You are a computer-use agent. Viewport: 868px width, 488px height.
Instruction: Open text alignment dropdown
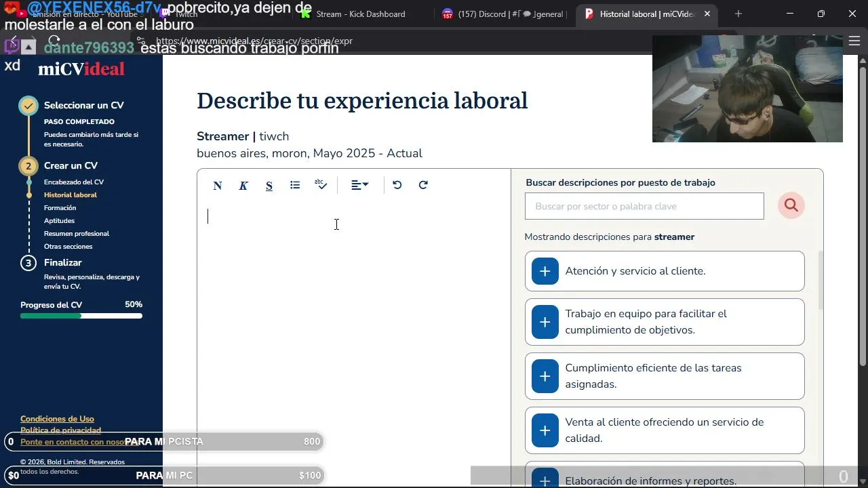pos(359,185)
